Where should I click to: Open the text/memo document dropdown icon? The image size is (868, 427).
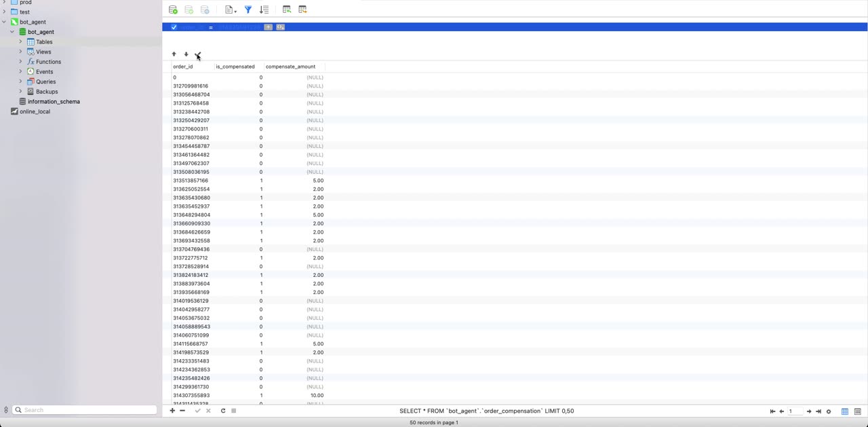click(x=231, y=10)
